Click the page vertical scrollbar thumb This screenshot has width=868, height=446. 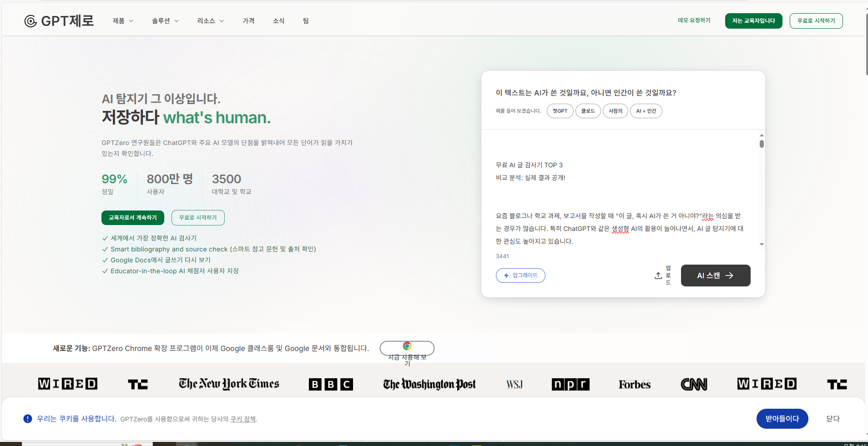coord(866,44)
